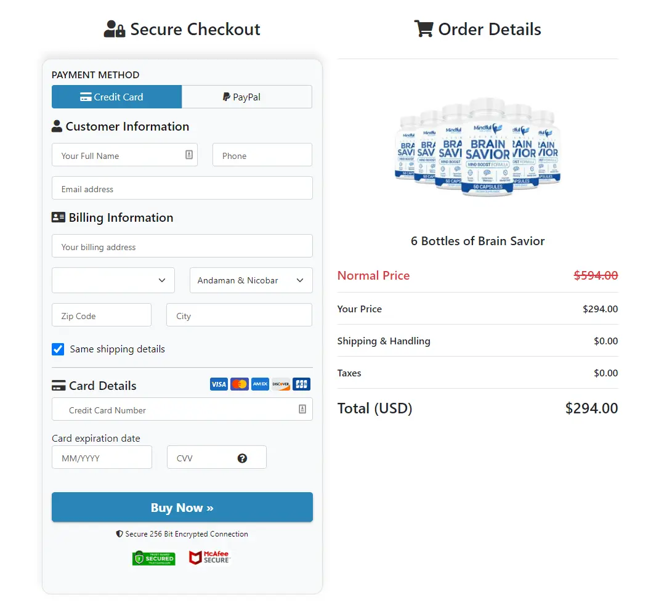Screen dimensions: 672x616
Task: Click the American Express logo
Action: (x=260, y=384)
